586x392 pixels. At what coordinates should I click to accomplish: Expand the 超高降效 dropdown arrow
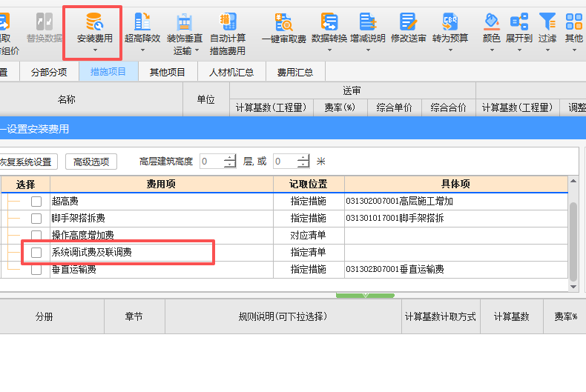[x=142, y=50]
